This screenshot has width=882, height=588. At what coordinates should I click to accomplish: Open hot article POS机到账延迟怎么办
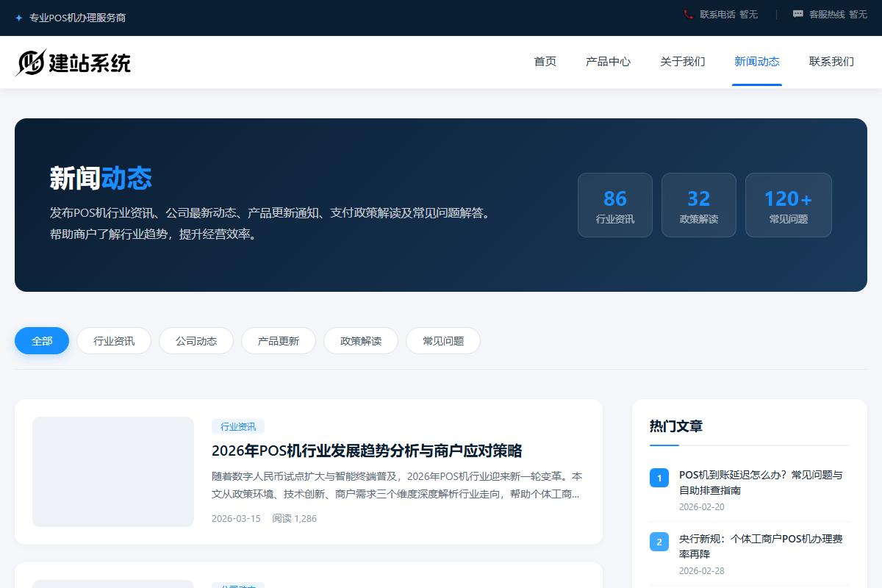pos(761,482)
